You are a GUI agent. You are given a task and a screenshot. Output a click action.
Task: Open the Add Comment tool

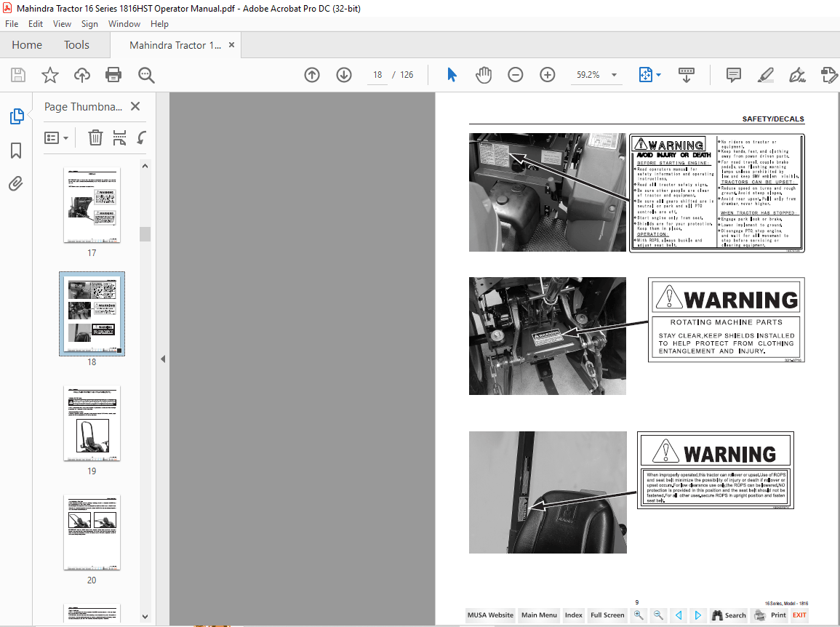point(734,75)
